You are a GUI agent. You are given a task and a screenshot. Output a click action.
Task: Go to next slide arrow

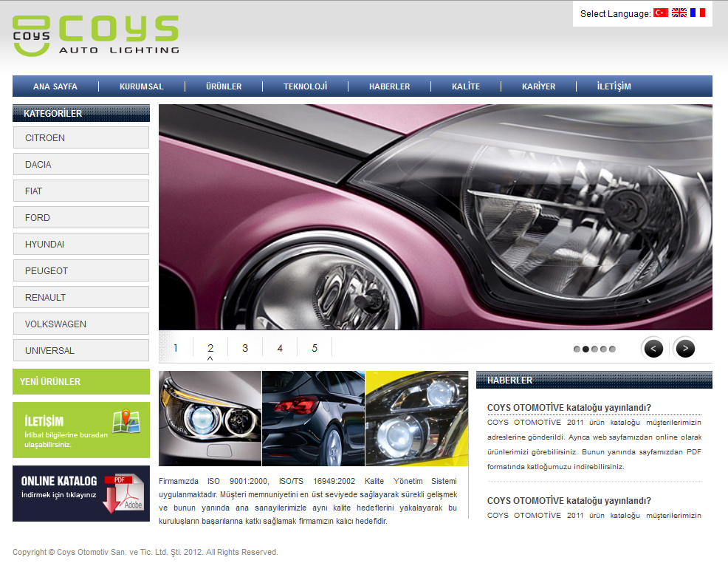pyautogui.click(x=685, y=349)
